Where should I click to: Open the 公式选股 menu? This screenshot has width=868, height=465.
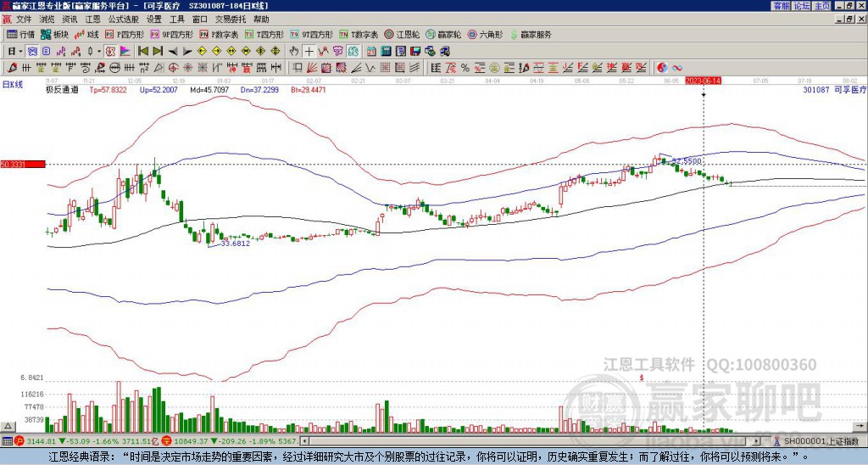124,20
